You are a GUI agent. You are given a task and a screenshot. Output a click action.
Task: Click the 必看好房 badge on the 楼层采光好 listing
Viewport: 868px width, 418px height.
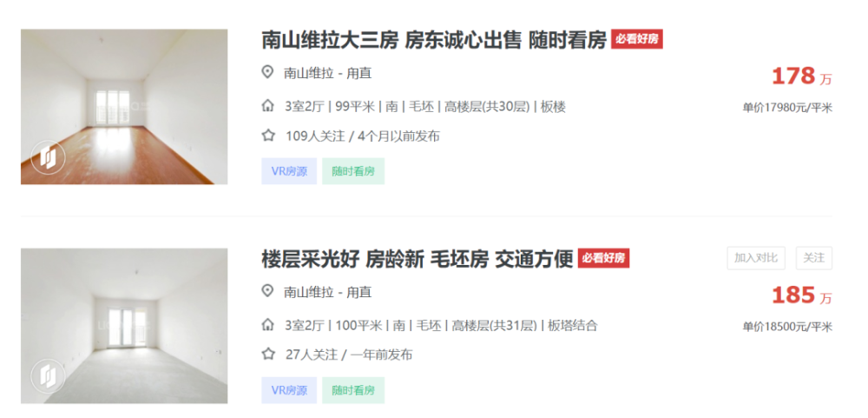(x=604, y=258)
